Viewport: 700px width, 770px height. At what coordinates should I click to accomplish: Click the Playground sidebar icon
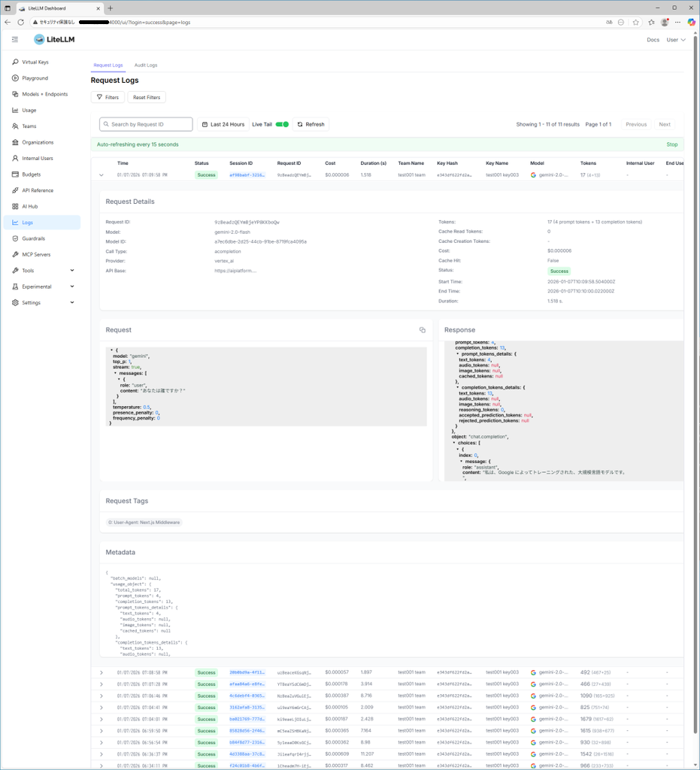(15, 78)
